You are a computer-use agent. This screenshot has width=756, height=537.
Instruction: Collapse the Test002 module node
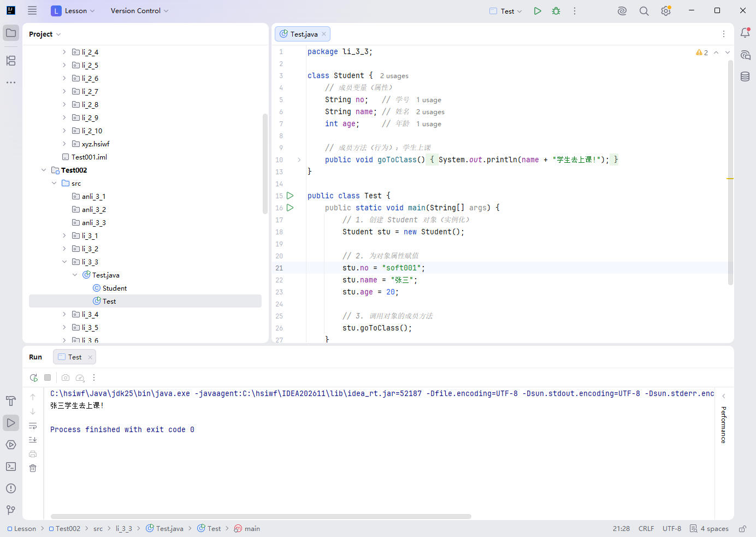44,170
